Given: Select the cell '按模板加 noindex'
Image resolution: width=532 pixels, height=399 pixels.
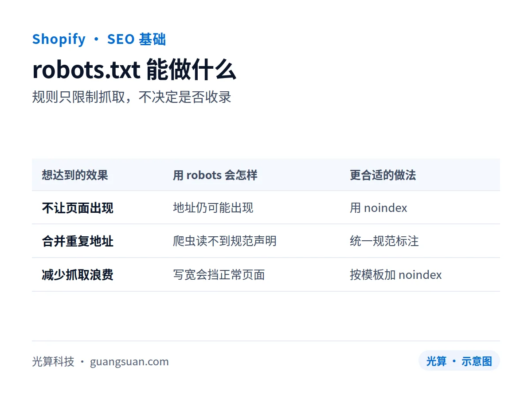Looking at the screenshot, I should tap(396, 275).
